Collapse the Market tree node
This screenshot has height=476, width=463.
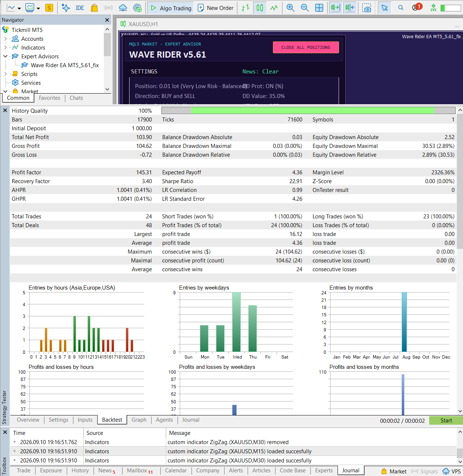click(x=5, y=91)
